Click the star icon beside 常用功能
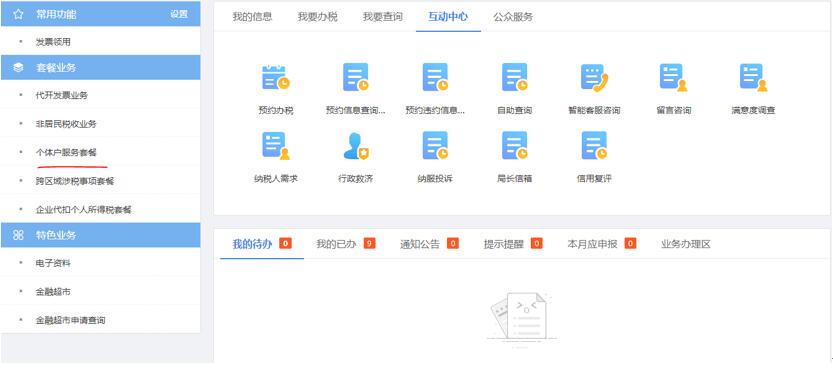The width and height of the screenshot is (833, 374). point(18,14)
